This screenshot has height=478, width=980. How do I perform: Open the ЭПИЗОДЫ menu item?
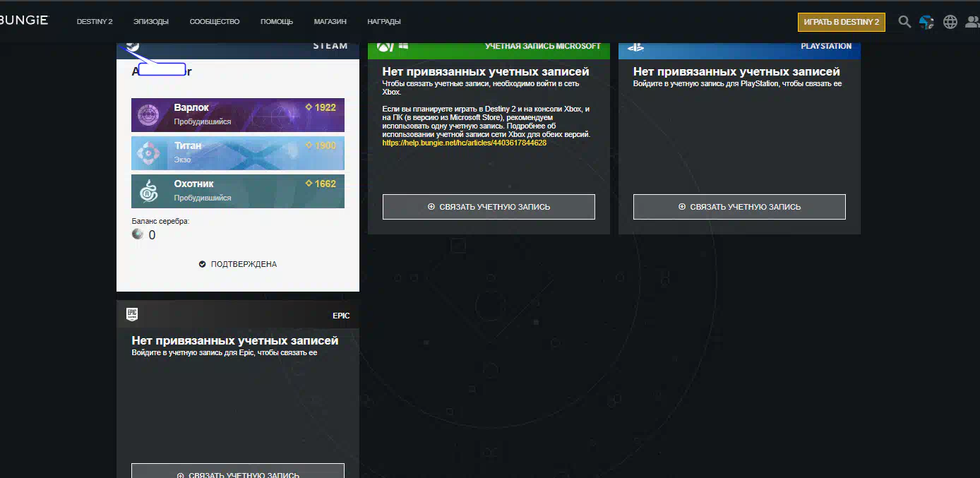click(x=151, y=22)
